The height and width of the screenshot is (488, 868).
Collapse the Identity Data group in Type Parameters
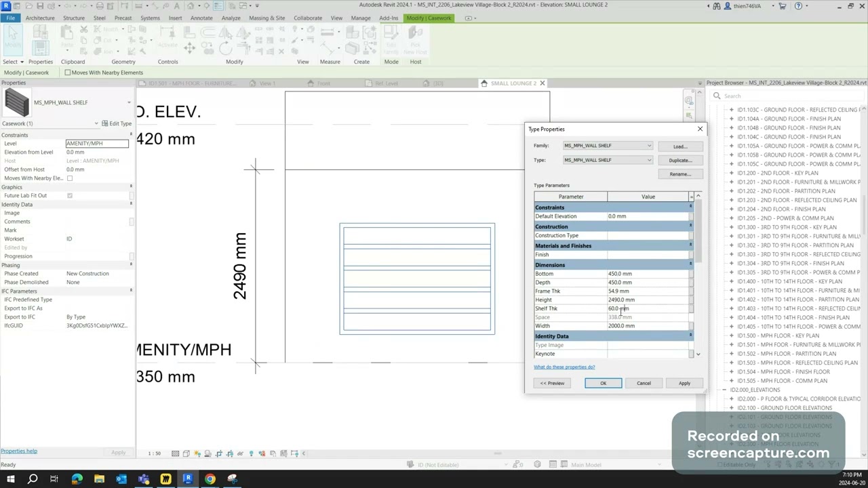click(690, 335)
